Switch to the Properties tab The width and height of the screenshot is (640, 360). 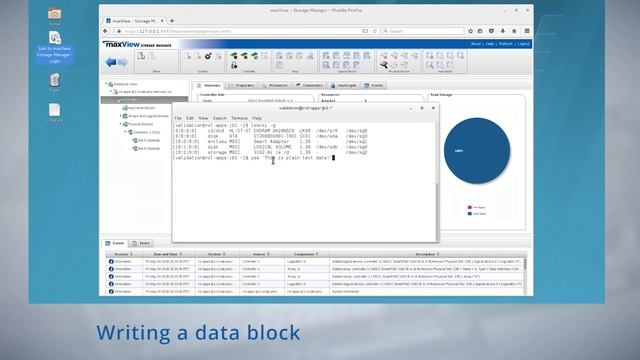[x=241, y=85]
